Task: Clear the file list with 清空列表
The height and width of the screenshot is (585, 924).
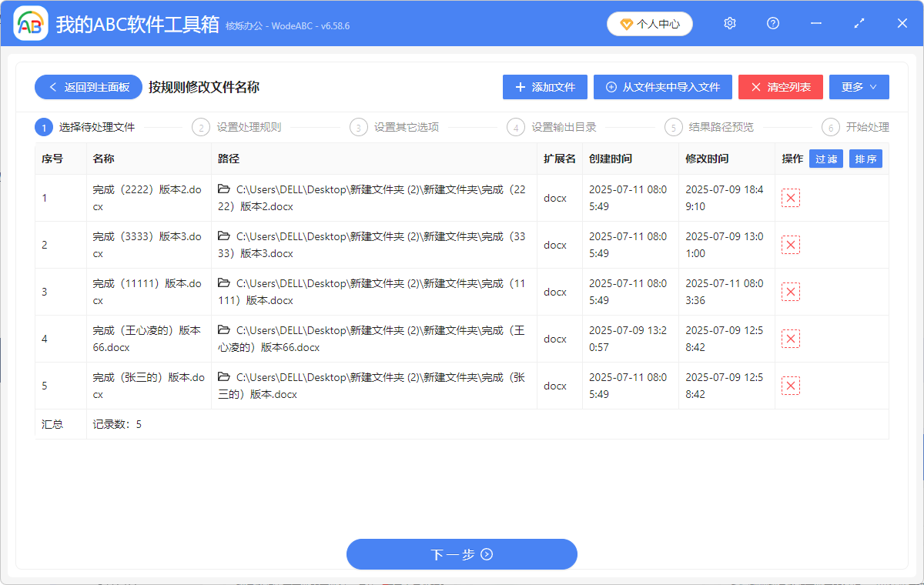Action: click(780, 86)
